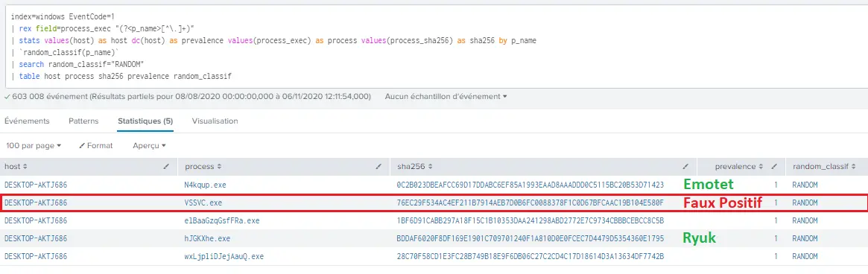Image resolution: width=868 pixels, height=274 pixels.
Task: Open the Format options menu
Action: [96, 146]
